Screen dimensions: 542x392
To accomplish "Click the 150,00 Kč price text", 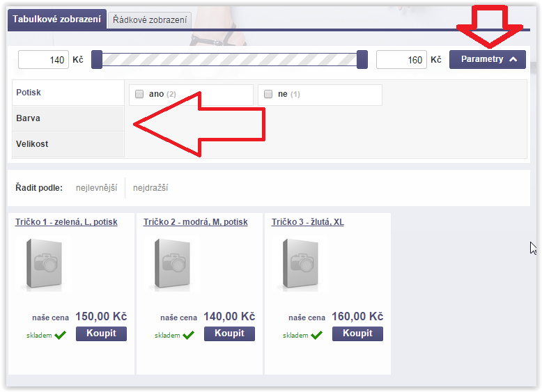I will point(101,316).
